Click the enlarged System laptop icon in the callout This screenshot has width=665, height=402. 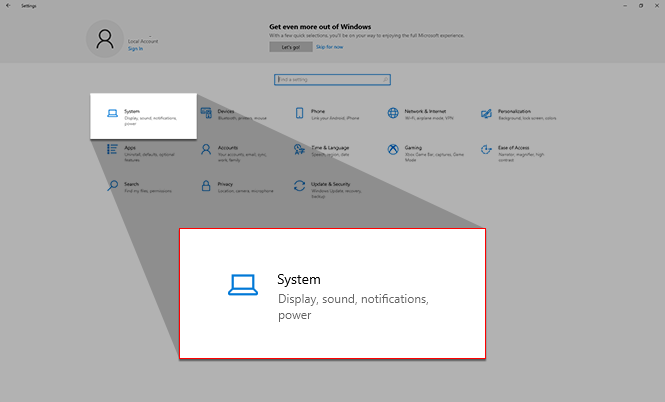243,285
